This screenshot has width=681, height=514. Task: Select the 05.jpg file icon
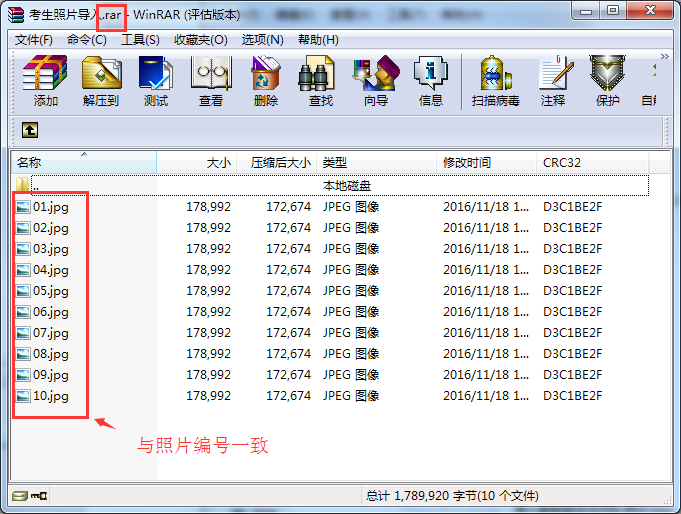coord(23,291)
